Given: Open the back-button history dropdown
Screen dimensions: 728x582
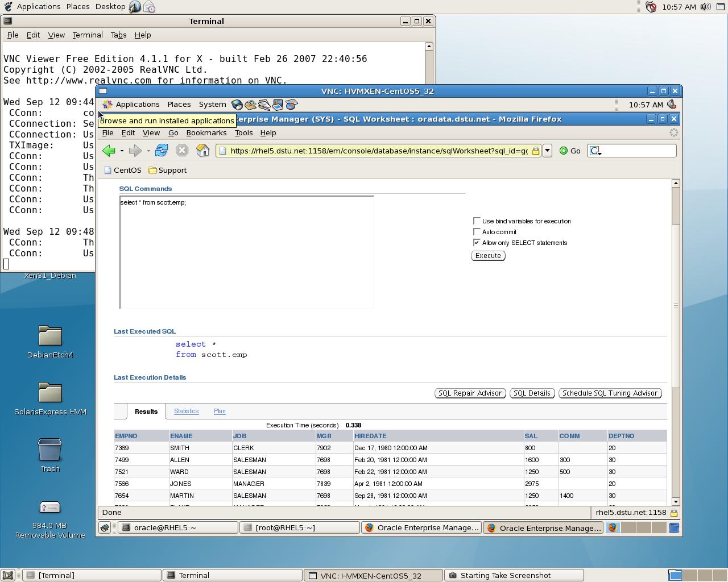Looking at the screenshot, I should pyautogui.click(x=122, y=151).
